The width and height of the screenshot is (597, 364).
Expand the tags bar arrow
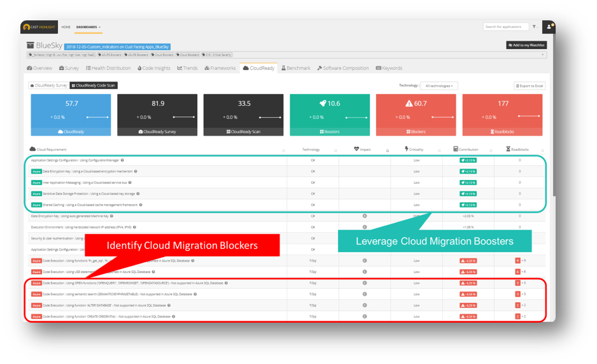point(543,55)
